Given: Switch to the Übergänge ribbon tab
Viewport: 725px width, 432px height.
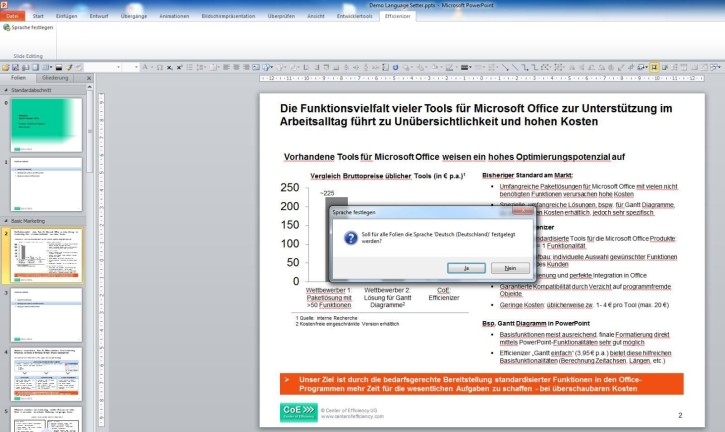Looking at the screenshot, I should 134,16.
